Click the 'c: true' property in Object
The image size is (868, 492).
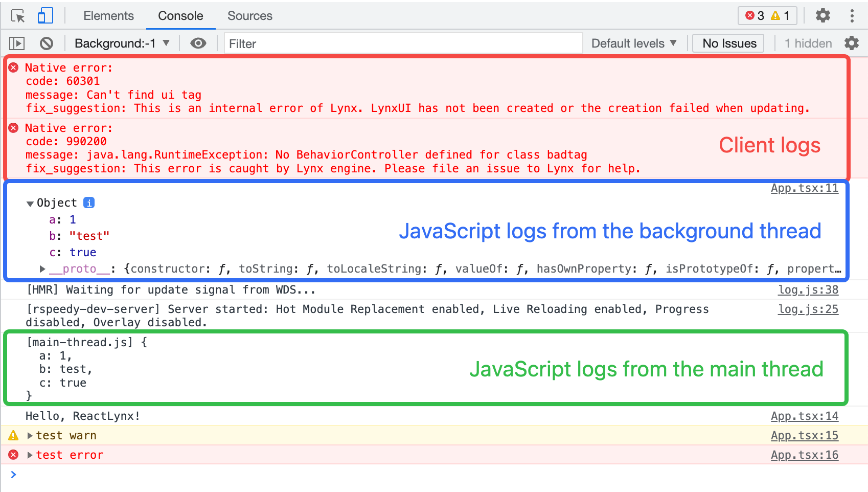(x=73, y=252)
